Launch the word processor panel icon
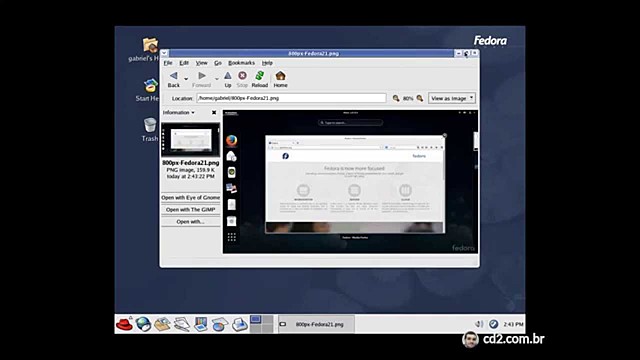The image size is (640, 360). (x=182, y=324)
